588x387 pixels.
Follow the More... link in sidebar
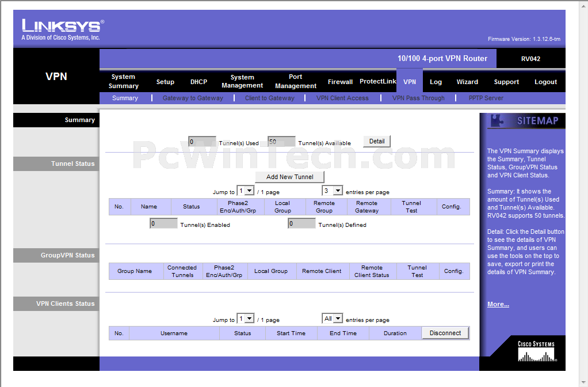498,304
